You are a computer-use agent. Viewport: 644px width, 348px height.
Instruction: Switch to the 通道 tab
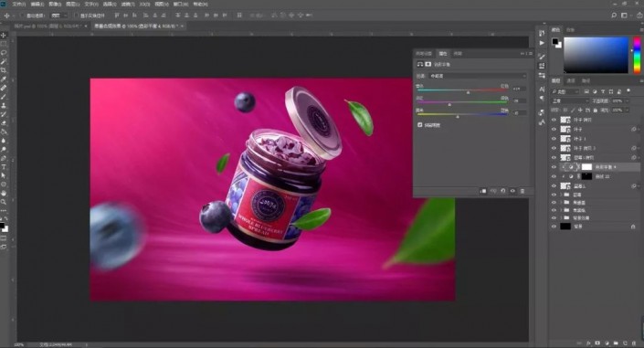tap(571, 80)
